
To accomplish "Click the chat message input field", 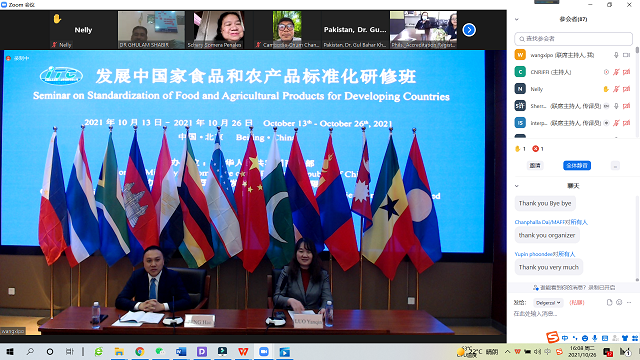I will [573, 313].
